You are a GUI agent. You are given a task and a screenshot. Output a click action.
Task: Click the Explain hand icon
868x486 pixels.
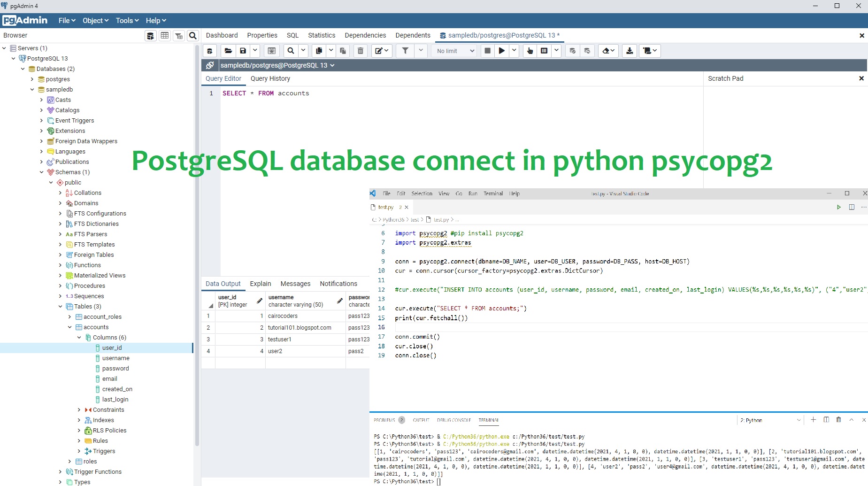coord(530,51)
